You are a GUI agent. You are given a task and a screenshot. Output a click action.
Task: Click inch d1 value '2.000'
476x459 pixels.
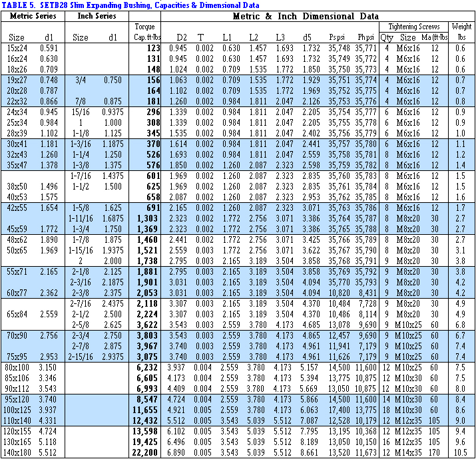pos(113,261)
